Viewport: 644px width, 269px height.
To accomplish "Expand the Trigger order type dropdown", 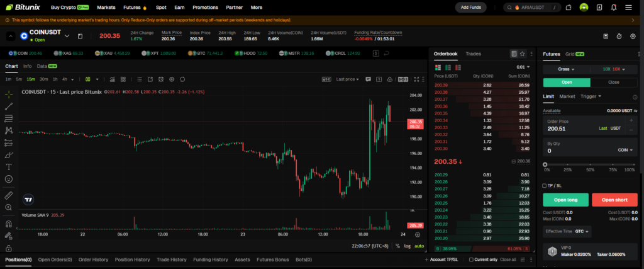I will point(591,96).
